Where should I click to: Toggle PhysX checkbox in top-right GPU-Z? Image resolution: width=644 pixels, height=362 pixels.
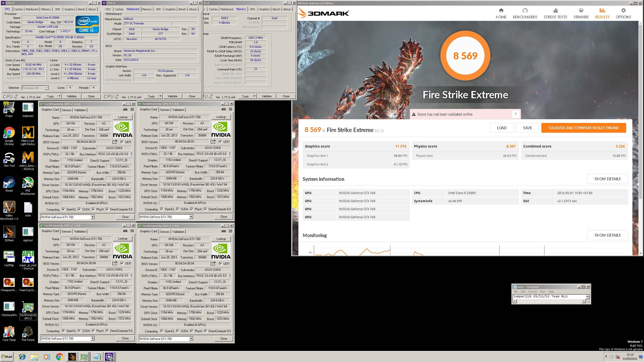[x=192, y=209]
